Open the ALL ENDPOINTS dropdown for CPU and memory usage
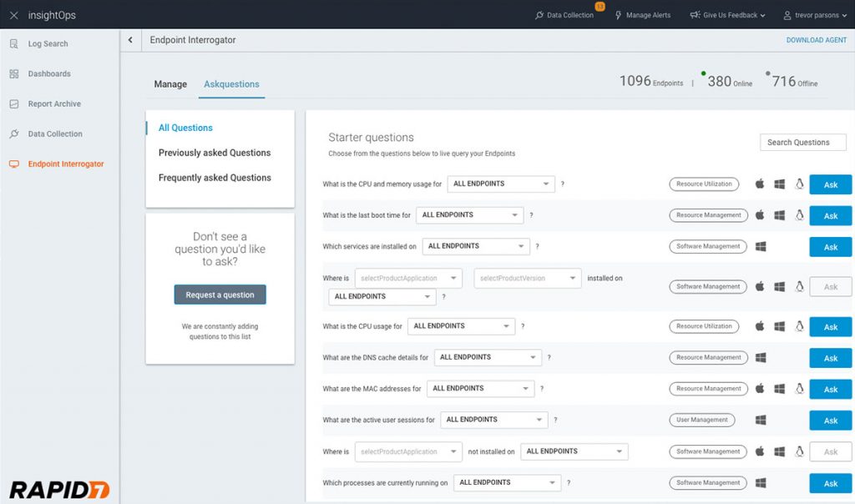The image size is (855, 504). 501,184
